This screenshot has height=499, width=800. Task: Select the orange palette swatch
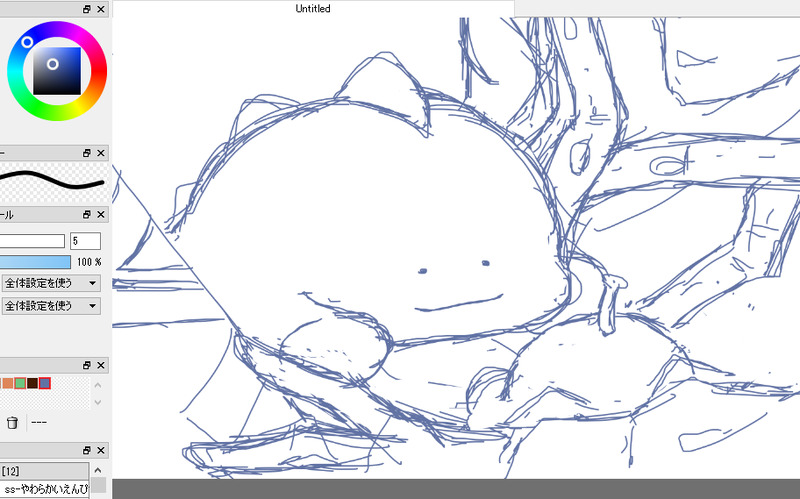coord(8,383)
